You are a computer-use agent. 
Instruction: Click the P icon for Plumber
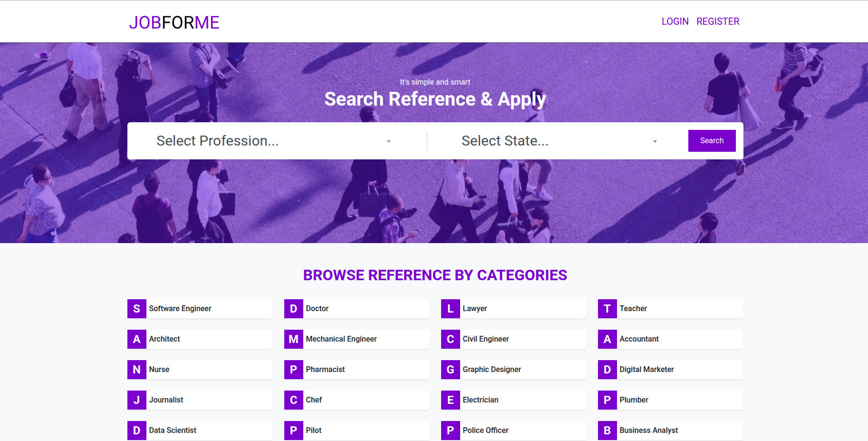coord(608,400)
